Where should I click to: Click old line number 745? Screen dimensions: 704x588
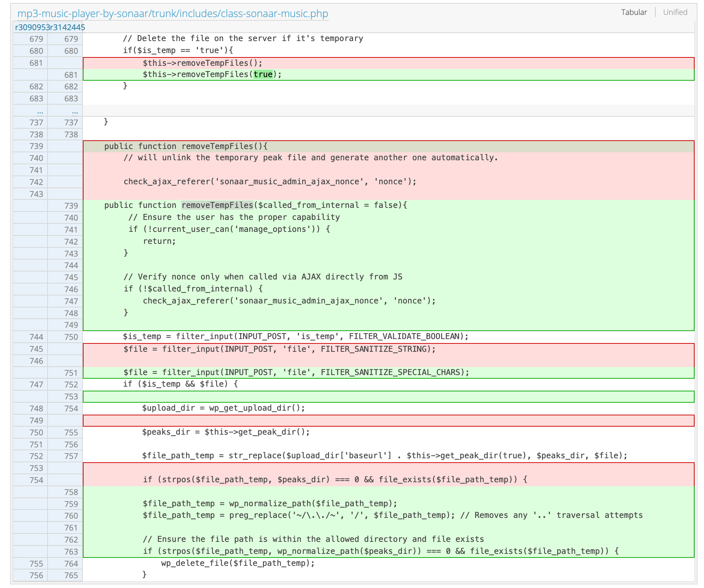(36, 349)
